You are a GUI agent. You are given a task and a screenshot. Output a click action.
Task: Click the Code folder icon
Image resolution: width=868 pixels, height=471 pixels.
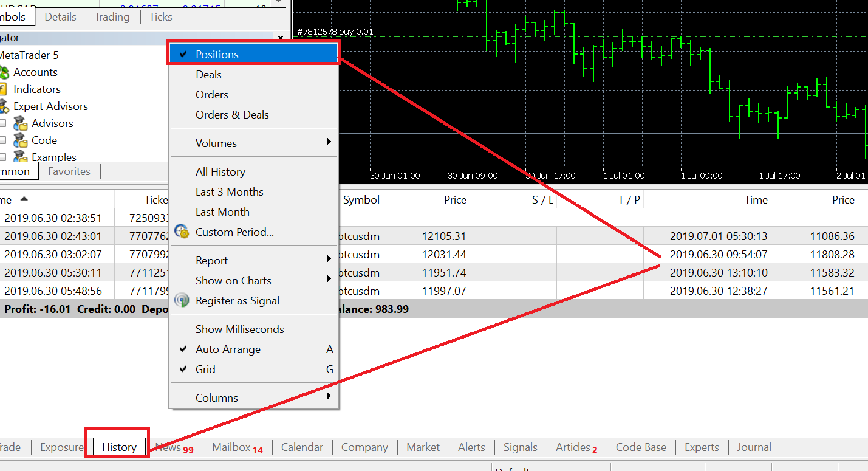coord(21,140)
